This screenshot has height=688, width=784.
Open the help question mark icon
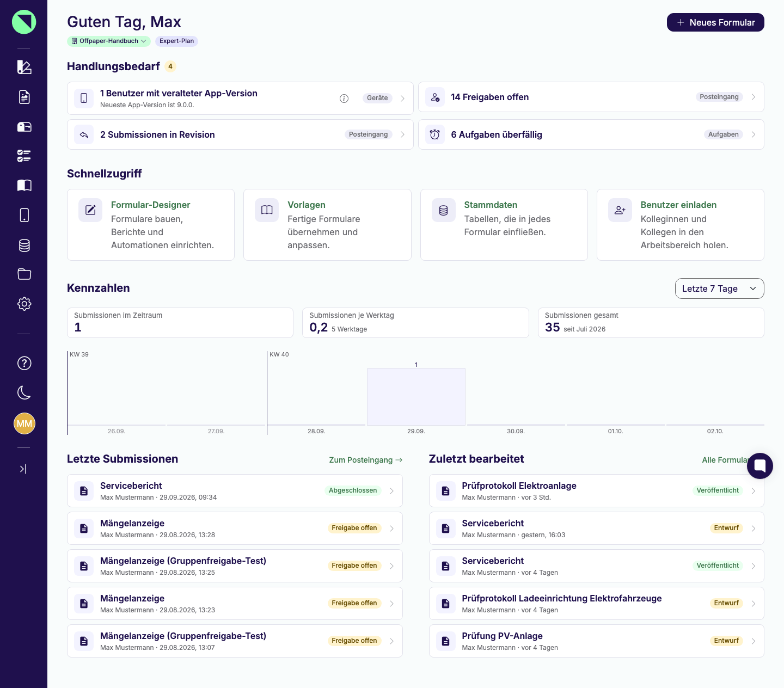tap(24, 363)
